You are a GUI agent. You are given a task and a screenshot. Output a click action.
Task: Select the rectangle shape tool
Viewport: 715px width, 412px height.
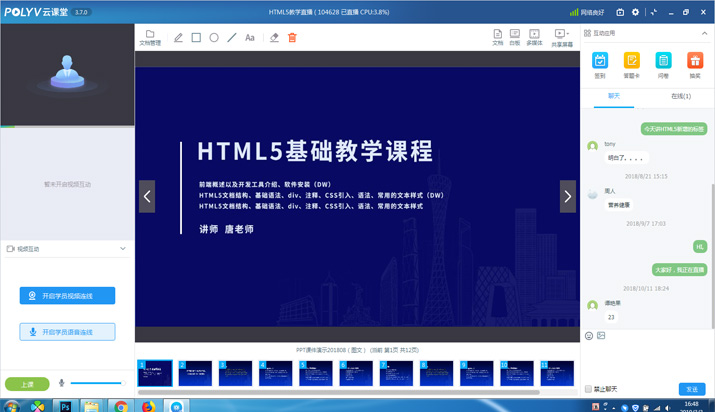tap(196, 38)
